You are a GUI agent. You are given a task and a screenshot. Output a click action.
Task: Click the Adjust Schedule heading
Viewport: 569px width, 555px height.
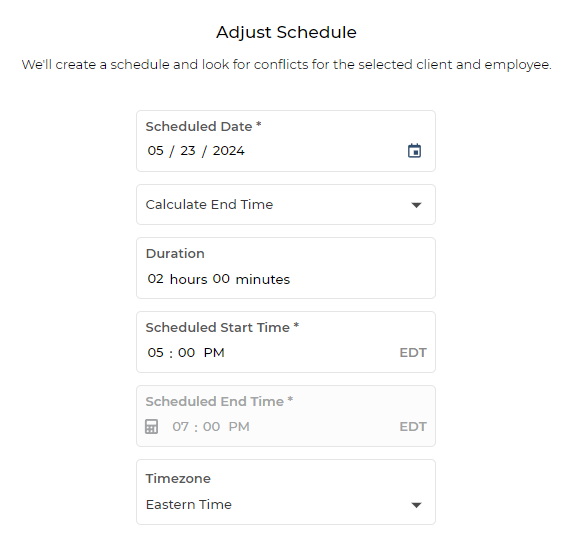click(x=286, y=32)
